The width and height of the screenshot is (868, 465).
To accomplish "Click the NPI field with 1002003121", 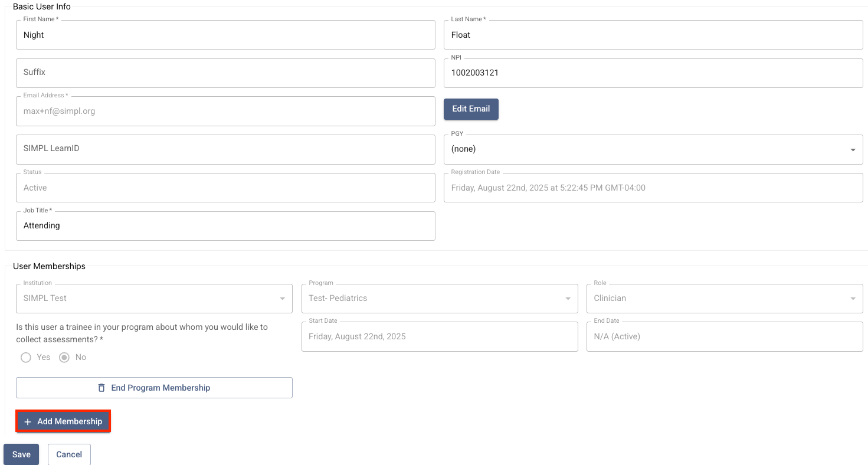I will [653, 73].
